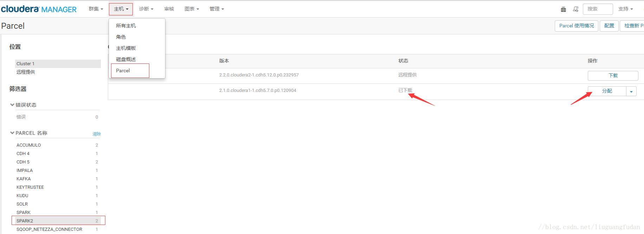Open the 主机 menu
This screenshot has height=234, width=644.
point(121,9)
